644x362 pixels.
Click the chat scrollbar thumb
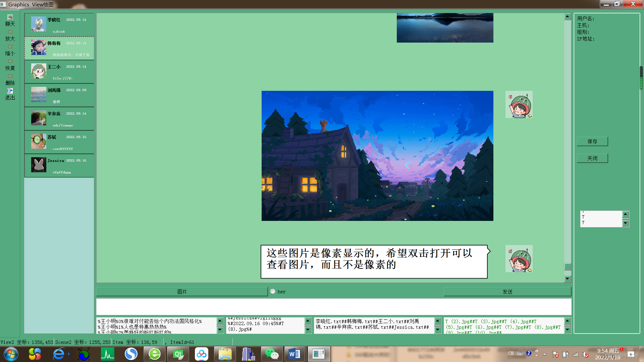click(568, 267)
